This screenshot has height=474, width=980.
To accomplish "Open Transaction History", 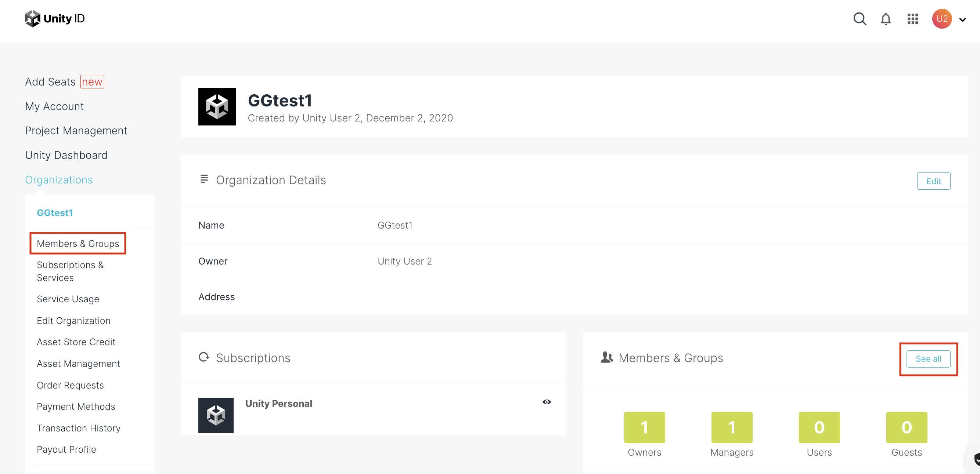I will (x=78, y=428).
